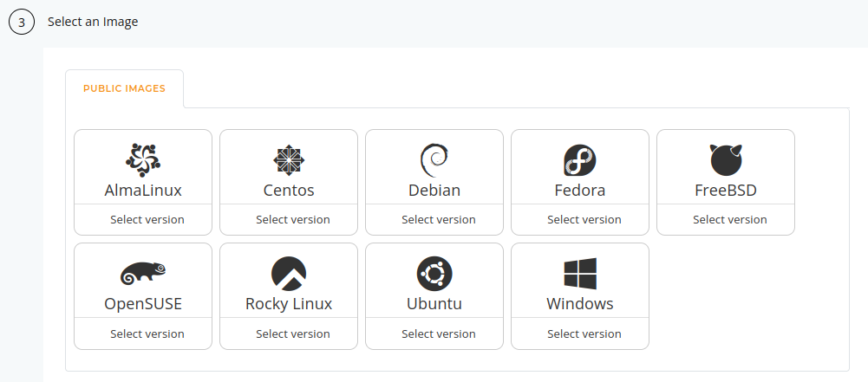Choose the OpenSUSE chameleon icon
This screenshot has width=868, height=382.
(x=143, y=273)
